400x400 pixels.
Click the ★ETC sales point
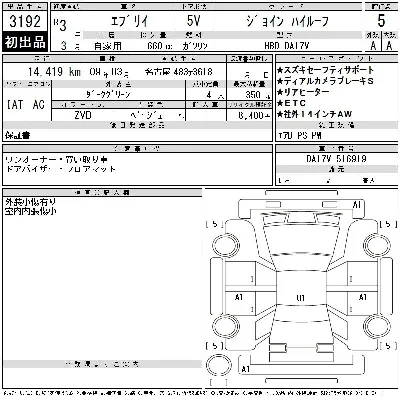[291, 103]
